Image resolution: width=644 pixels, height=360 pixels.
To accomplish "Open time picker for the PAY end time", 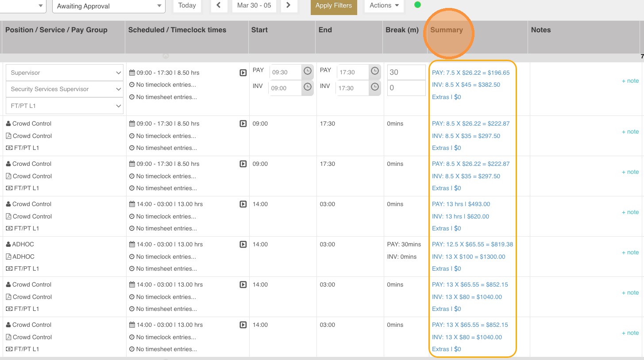I will coord(374,71).
